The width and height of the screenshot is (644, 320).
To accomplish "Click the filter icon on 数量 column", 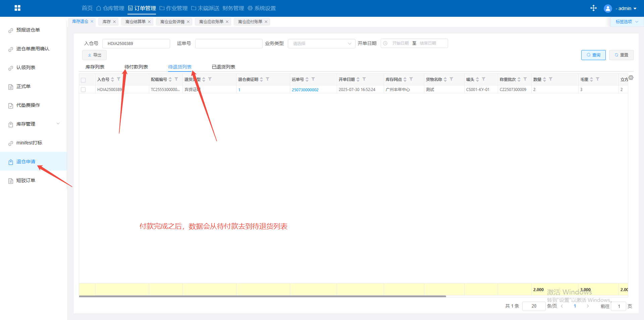I will (550, 79).
